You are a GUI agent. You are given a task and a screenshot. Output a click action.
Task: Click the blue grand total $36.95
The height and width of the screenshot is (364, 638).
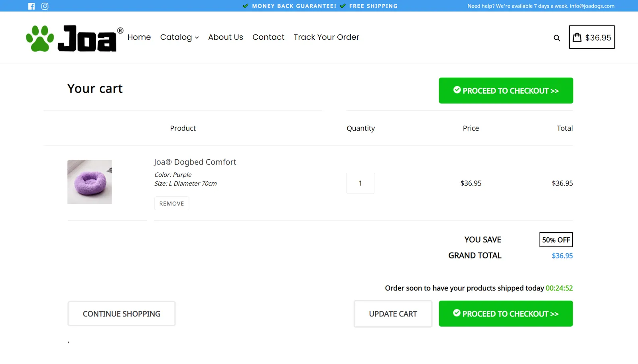tap(562, 256)
